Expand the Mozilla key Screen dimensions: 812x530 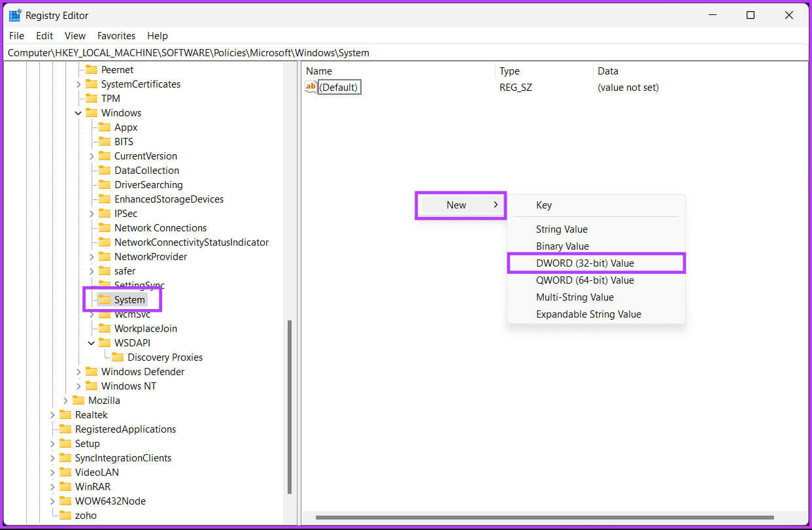(x=65, y=401)
